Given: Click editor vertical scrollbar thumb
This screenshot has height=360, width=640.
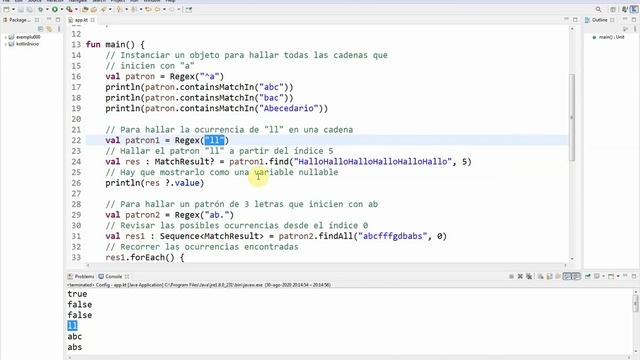Looking at the screenshot, I should click(x=572, y=118).
